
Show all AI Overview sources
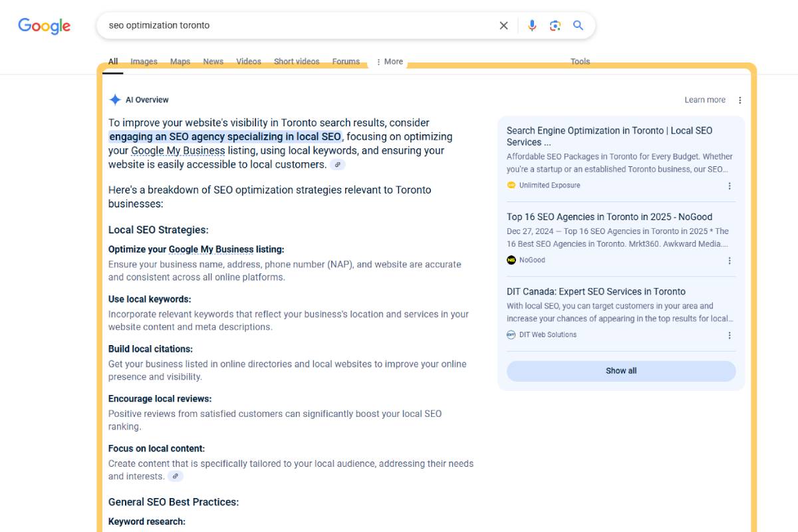pos(620,370)
